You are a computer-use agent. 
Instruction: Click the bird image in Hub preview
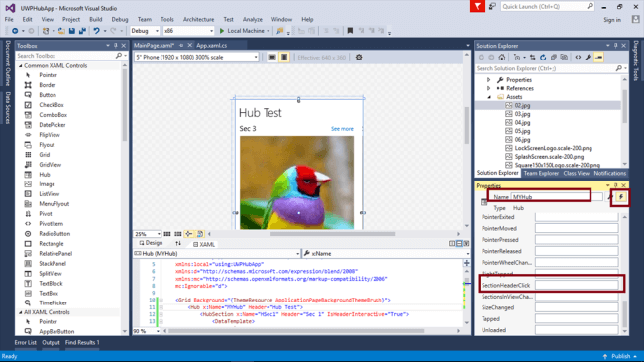(296, 182)
